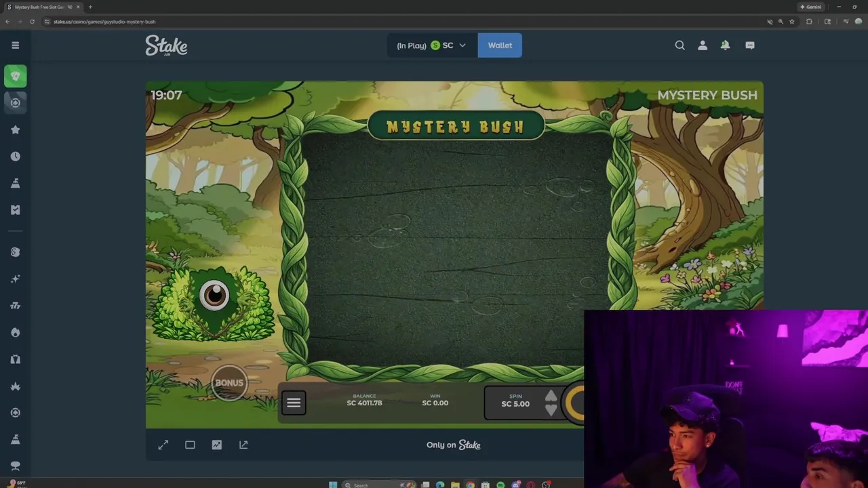Open Recent clock icon in sidebar

pyautogui.click(x=15, y=157)
